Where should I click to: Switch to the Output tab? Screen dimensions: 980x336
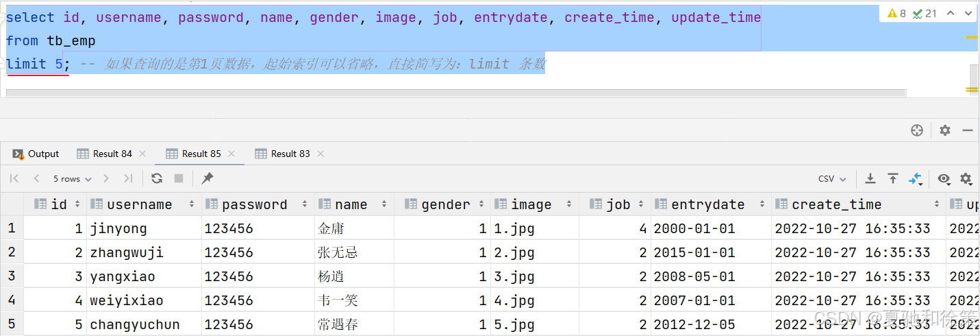36,154
